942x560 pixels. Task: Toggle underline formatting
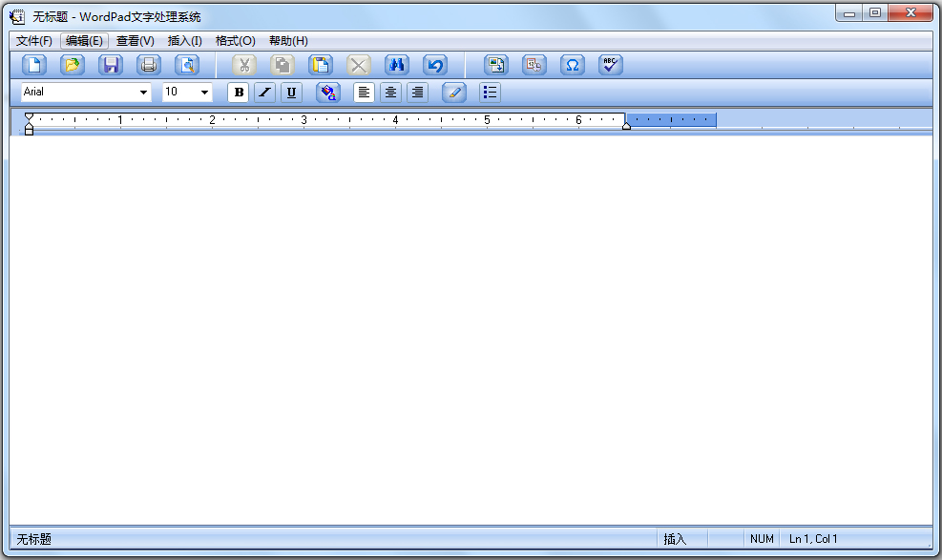[x=291, y=93]
